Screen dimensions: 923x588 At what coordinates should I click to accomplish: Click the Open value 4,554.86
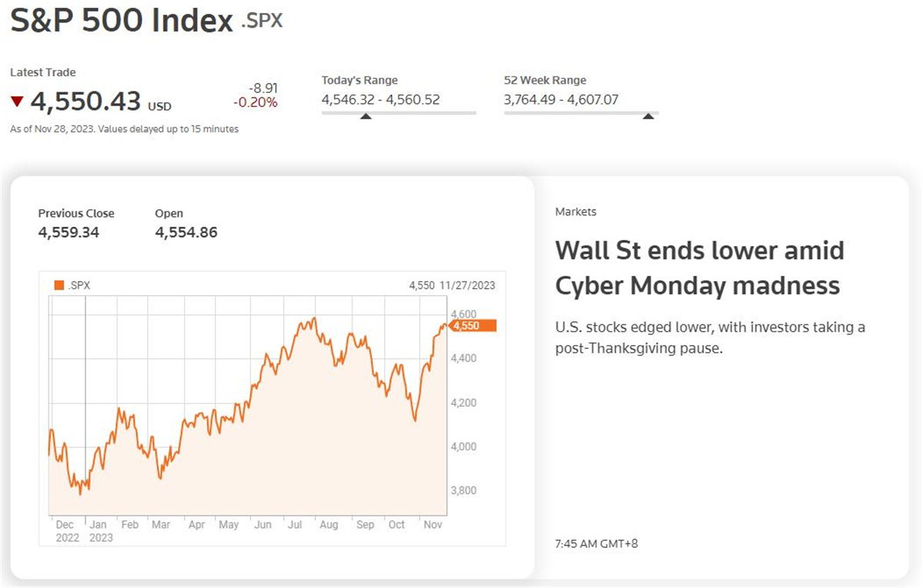tap(186, 232)
